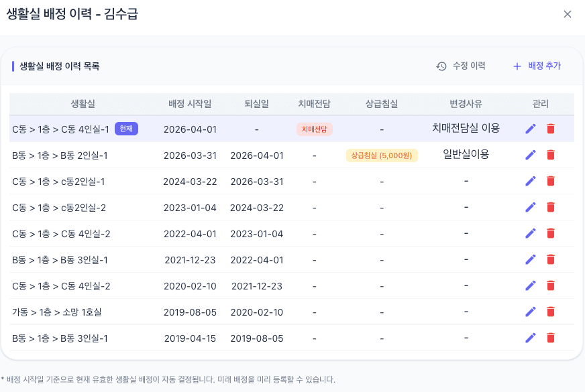Edit the c동2인실-2 row
The image size is (585, 392).
point(531,207)
